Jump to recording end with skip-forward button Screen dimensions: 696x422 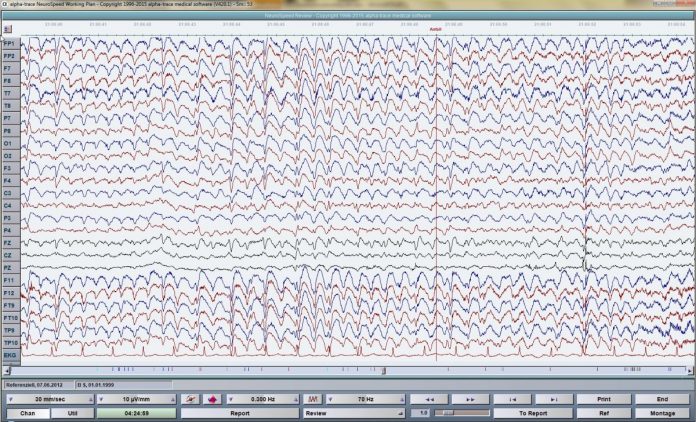click(554, 399)
